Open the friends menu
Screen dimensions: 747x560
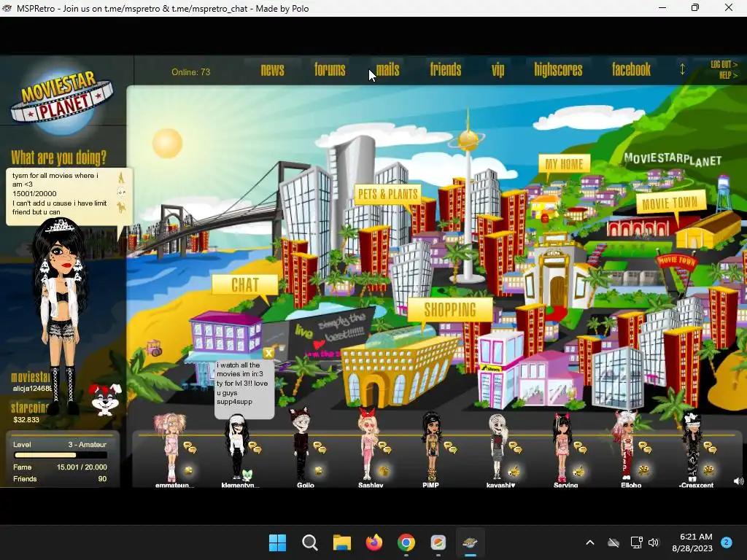(446, 70)
